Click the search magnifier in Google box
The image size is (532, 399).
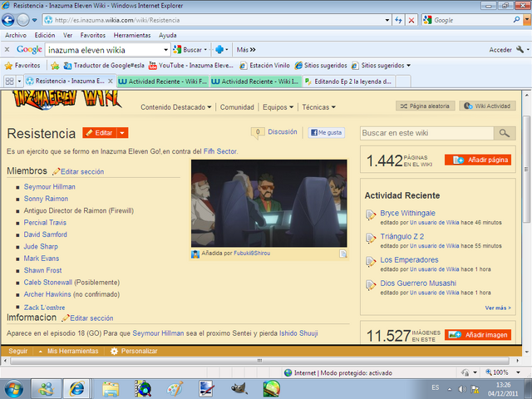[516, 20]
